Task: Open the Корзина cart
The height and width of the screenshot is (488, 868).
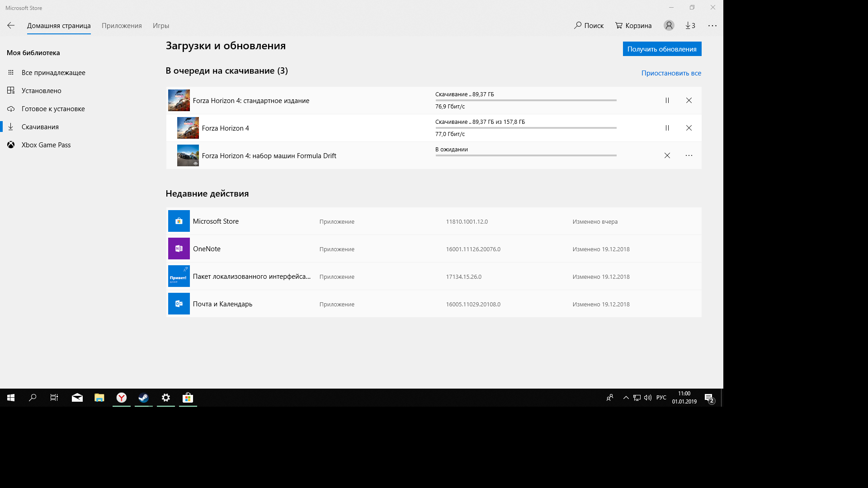Action: tap(633, 26)
